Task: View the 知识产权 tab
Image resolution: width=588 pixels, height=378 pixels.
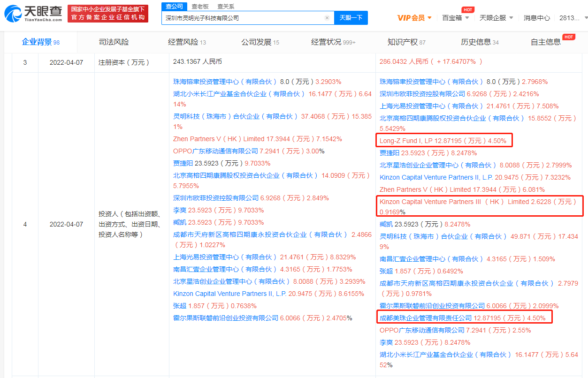Action: 406,42
